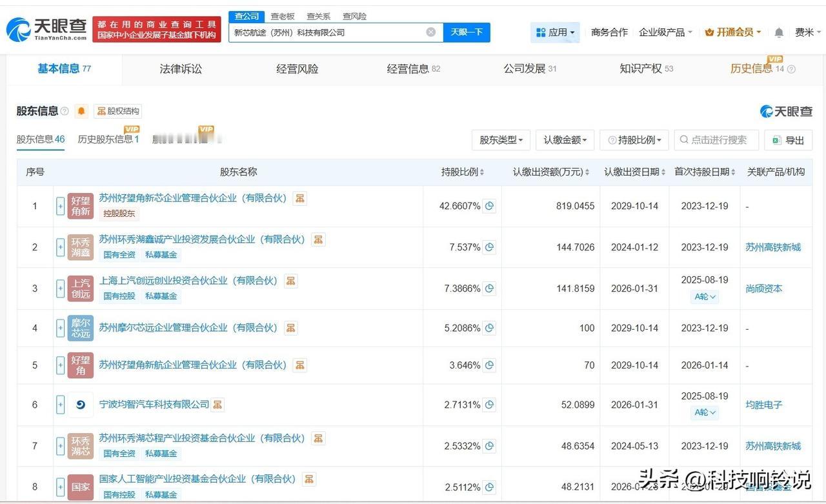Image resolution: width=826 pixels, height=504 pixels.
Task: Clear the search field with the X icon
Action: pyautogui.click(x=431, y=32)
